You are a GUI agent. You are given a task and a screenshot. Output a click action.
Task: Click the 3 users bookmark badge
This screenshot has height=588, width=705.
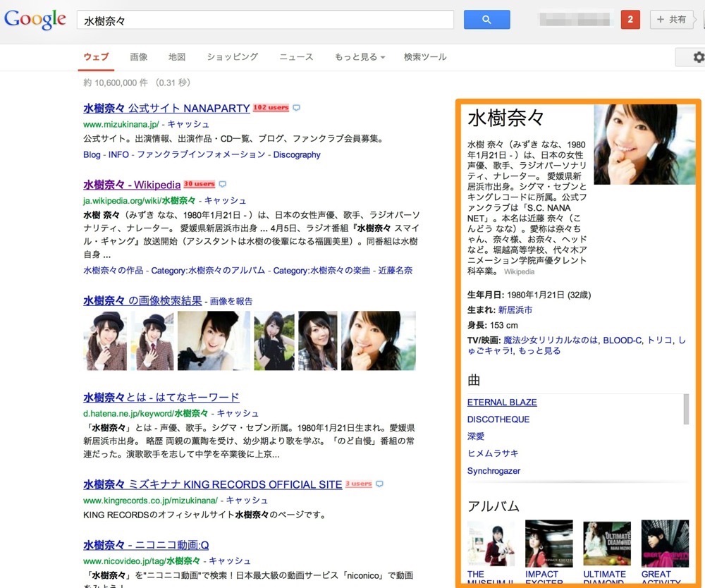tap(358, 484)
